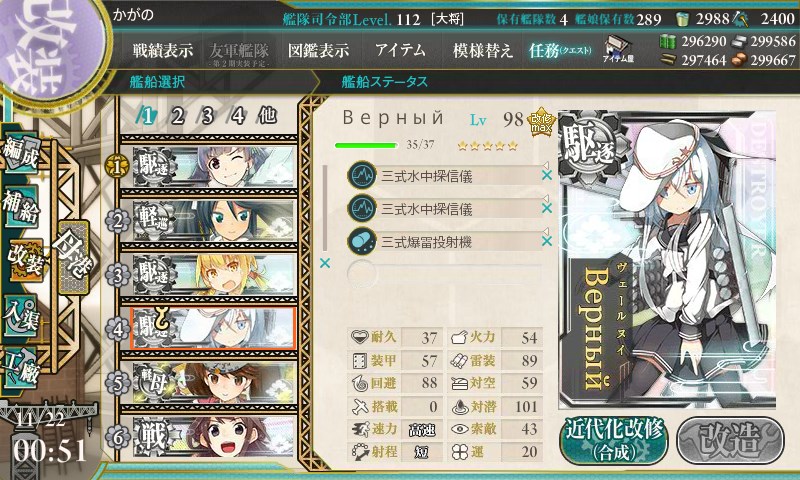The image size is (800, 480).
Task: Select the 他 other ships tab
Action: click(267, 116)
